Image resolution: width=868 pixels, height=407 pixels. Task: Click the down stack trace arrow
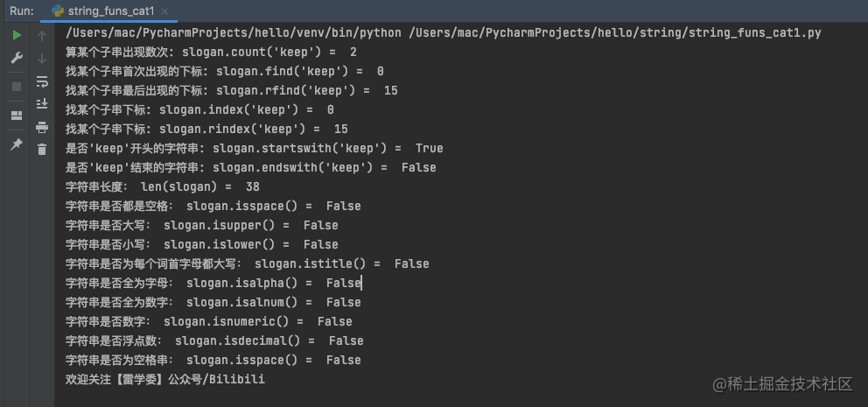41,59
